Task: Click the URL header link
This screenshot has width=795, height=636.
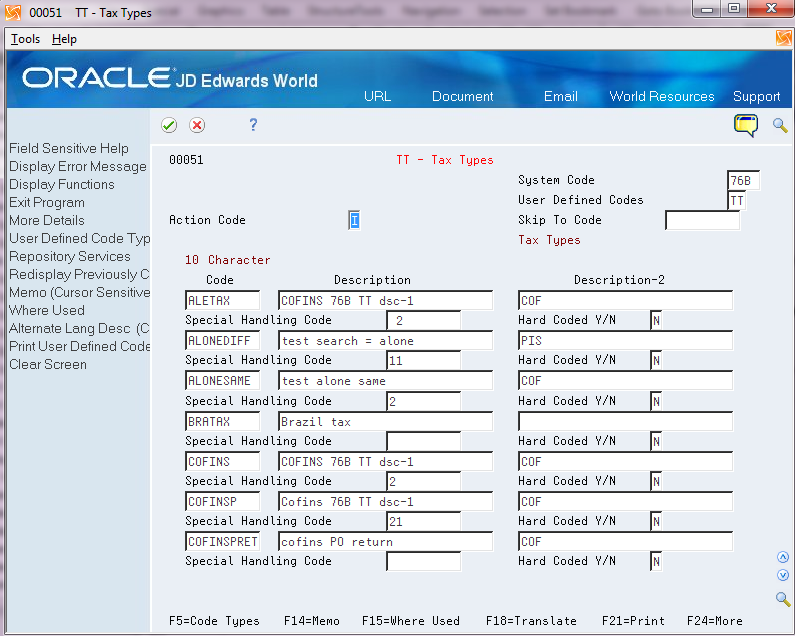Action: coord(377,96)
